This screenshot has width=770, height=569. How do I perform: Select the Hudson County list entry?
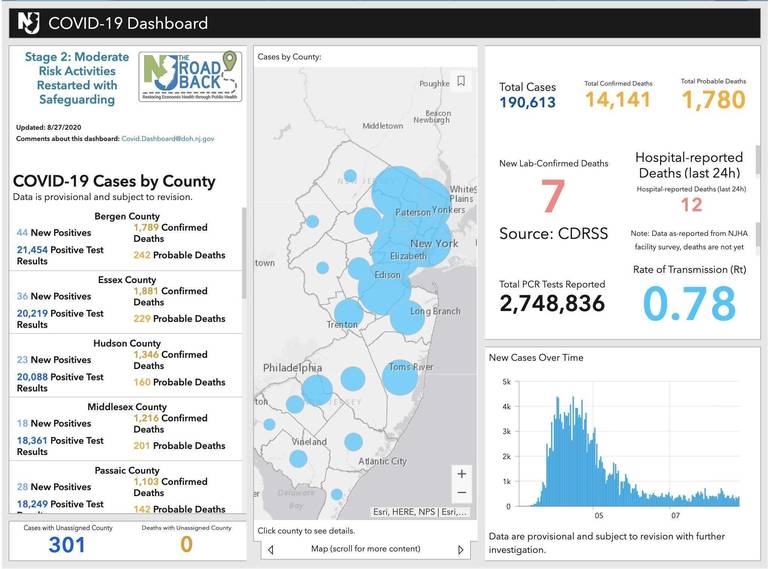(126, 365)
